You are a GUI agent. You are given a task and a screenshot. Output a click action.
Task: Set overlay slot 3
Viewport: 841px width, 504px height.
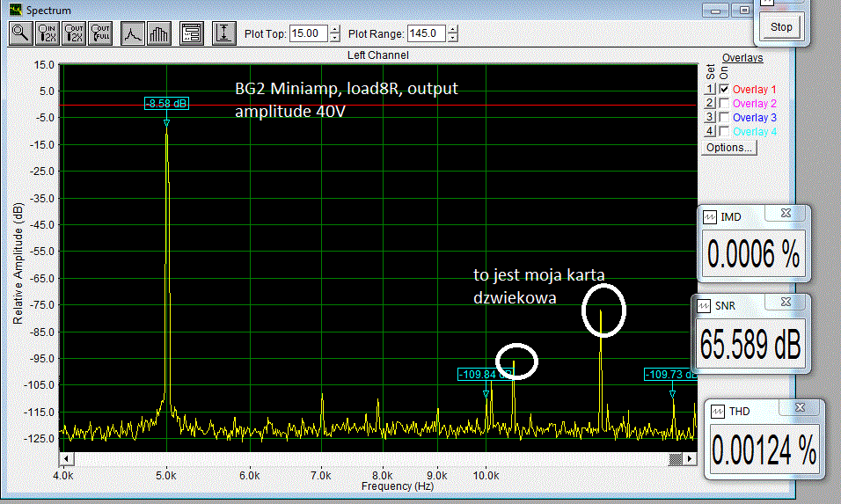click(x=710, y=117)
